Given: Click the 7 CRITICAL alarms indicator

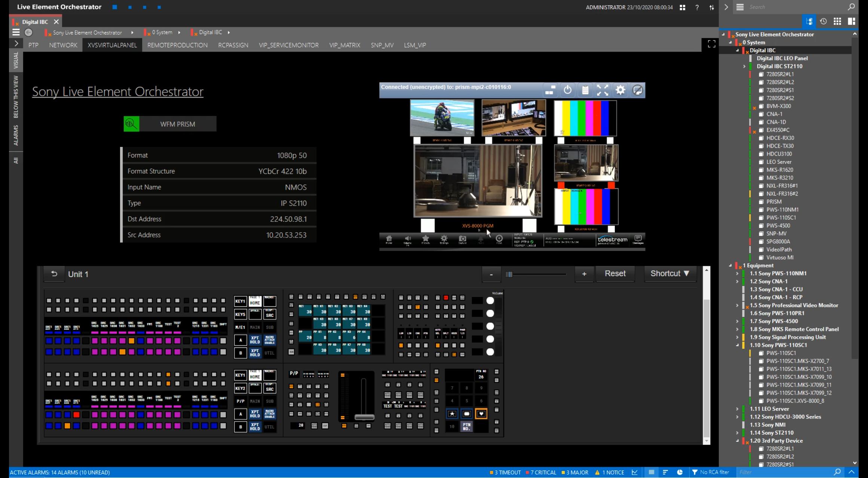Looking at the screenshot, I should [x=541, y=472].
